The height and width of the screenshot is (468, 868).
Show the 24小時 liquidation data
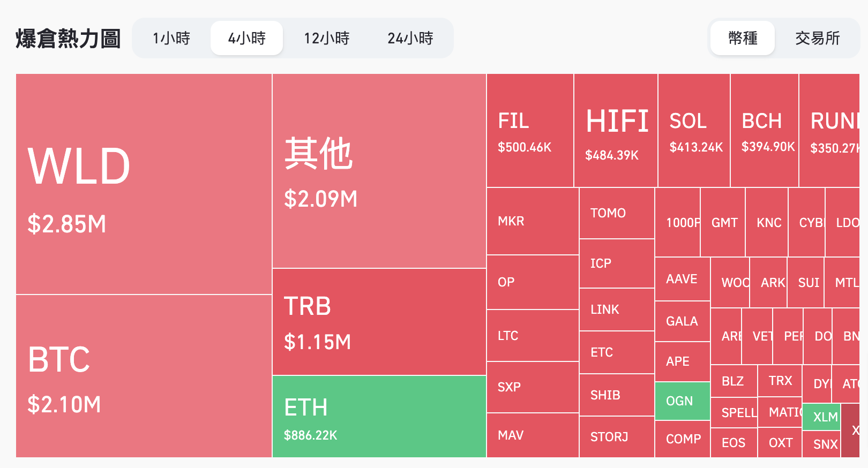click(410, 38)
